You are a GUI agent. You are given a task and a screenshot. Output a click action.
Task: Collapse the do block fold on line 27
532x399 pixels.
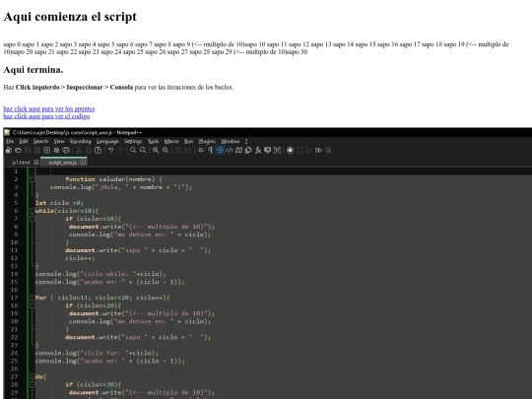(x=33, y=376)
